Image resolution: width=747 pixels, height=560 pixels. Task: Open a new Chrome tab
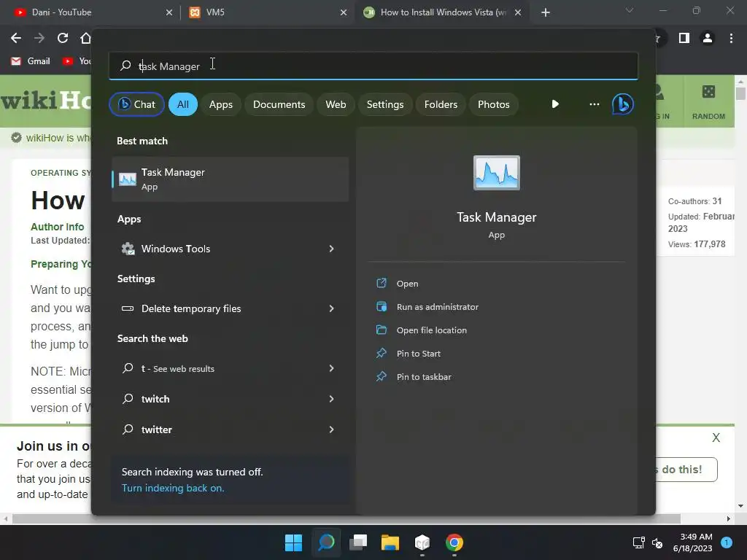pyautogui.click(x=546, y=12)
